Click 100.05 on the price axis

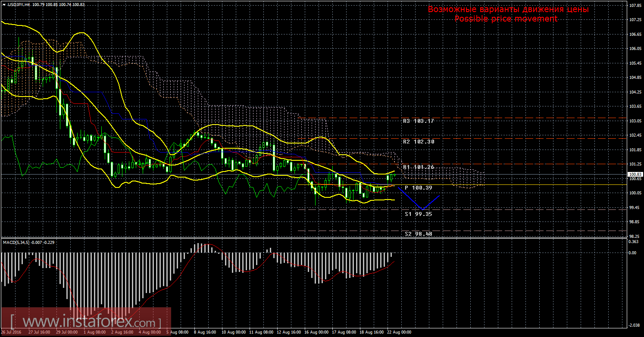(635, 193)
